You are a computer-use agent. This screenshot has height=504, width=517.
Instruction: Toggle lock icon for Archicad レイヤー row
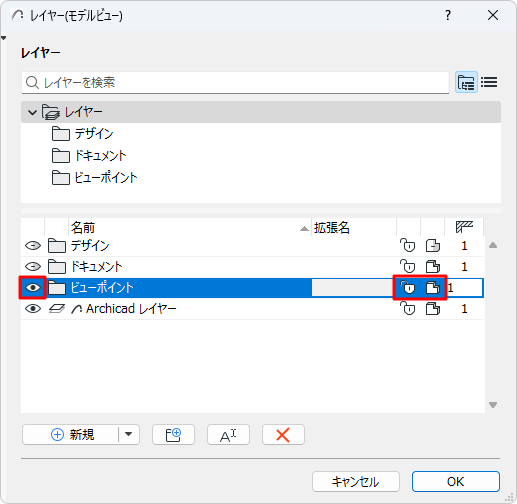(x=408, y=309)
